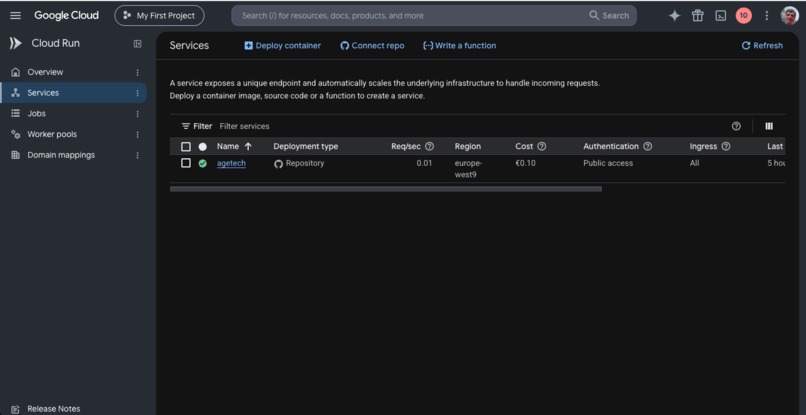Open the agetech service link

231,163
